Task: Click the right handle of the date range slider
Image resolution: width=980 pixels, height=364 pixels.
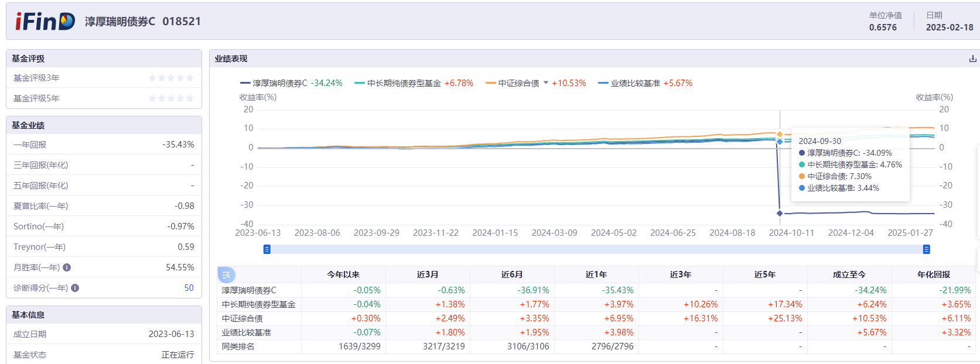Action: point(927,249)
